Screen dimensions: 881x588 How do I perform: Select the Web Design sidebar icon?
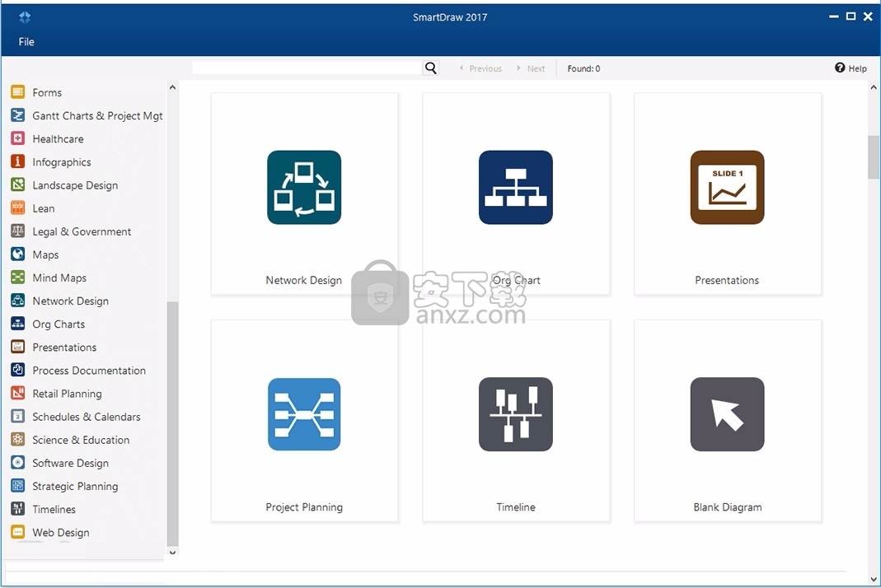18,532
